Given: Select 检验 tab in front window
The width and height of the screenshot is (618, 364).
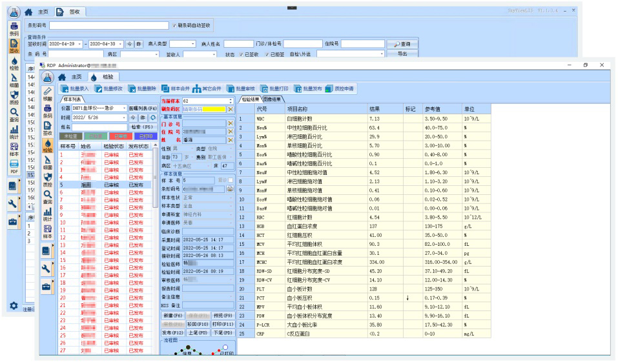Looking at the screenshot, I should (x=102, y=77).
